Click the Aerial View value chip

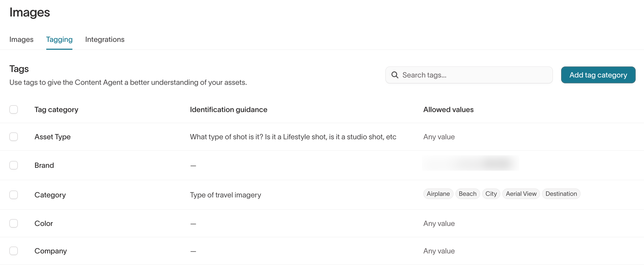pyautogui.click(x=521, y=194)
